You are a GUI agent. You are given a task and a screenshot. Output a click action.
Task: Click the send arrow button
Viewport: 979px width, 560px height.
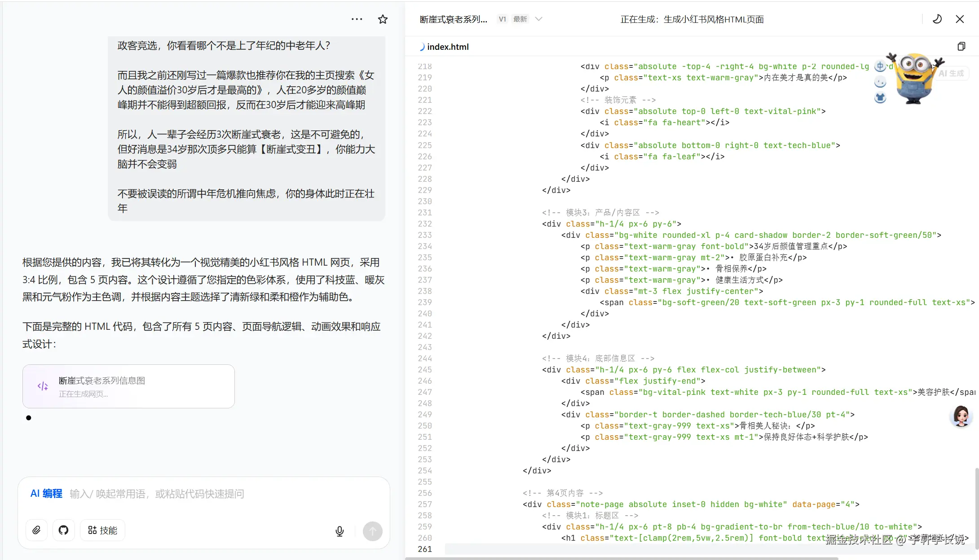[x=372, y=531]
